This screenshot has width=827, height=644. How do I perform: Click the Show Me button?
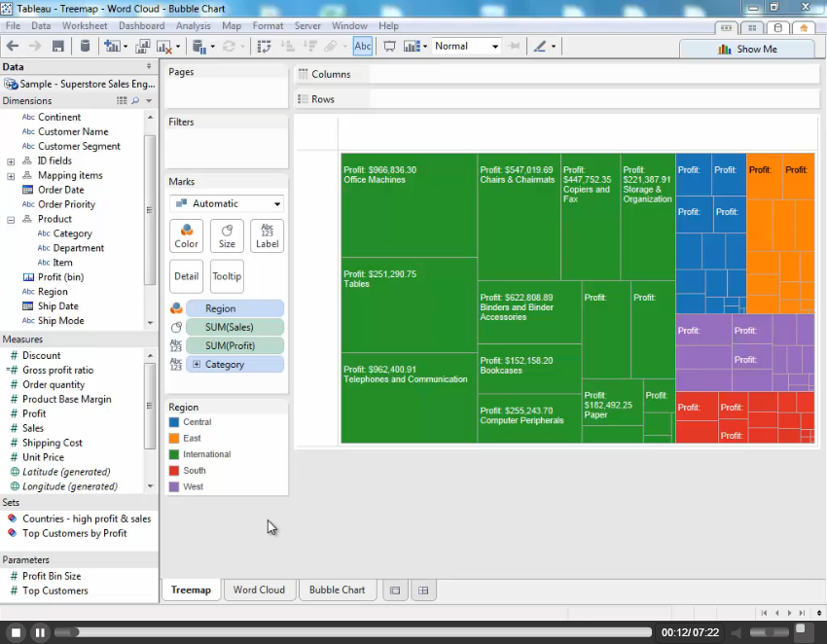[x=746, y=49]
